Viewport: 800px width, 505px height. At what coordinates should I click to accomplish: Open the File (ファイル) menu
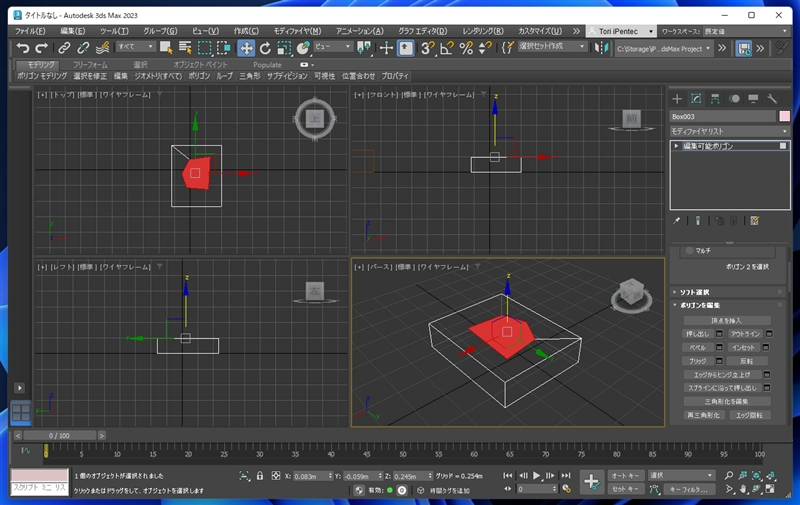coord(30,31)
